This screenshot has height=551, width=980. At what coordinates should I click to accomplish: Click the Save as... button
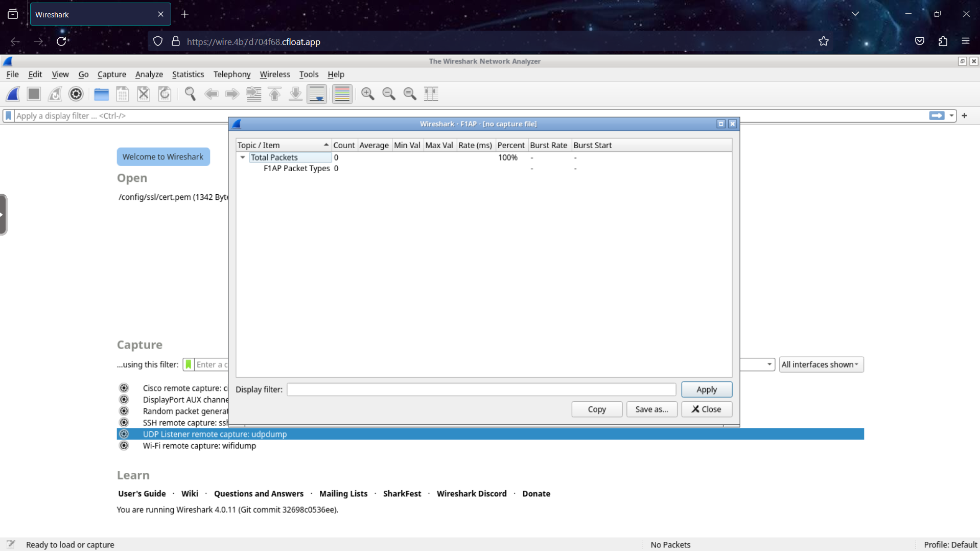pos(651,409)
